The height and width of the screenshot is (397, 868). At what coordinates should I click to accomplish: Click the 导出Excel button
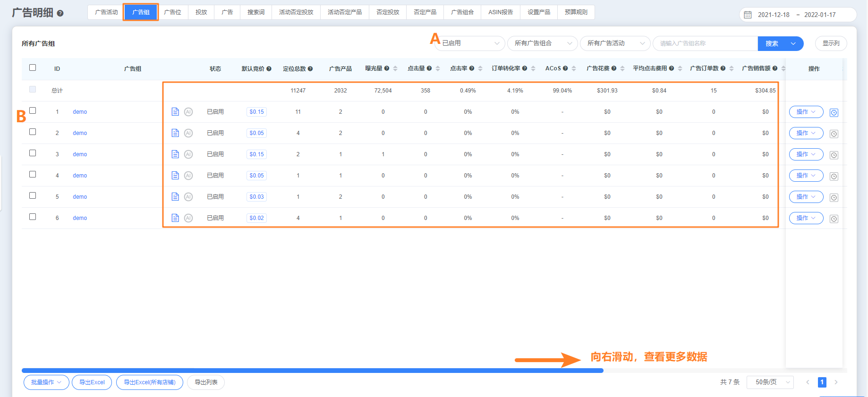[92, 382]
